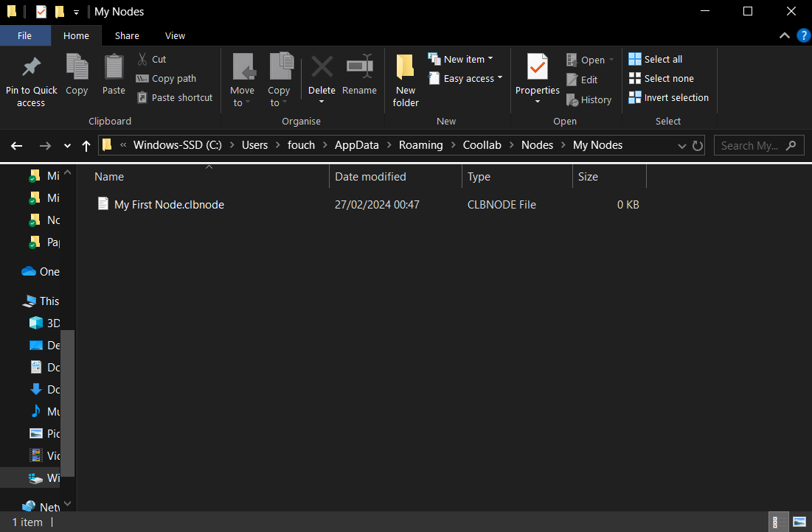Click Nodes in the breadcrumb path
The width and height of the screenshot is (812, 532).
pos(537,145)
